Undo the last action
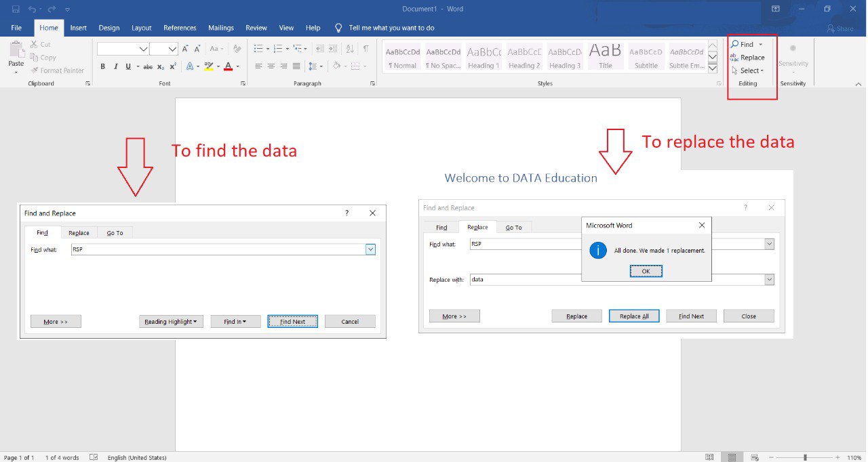Viewport: 868px width, 462px height. pos(32,9)
